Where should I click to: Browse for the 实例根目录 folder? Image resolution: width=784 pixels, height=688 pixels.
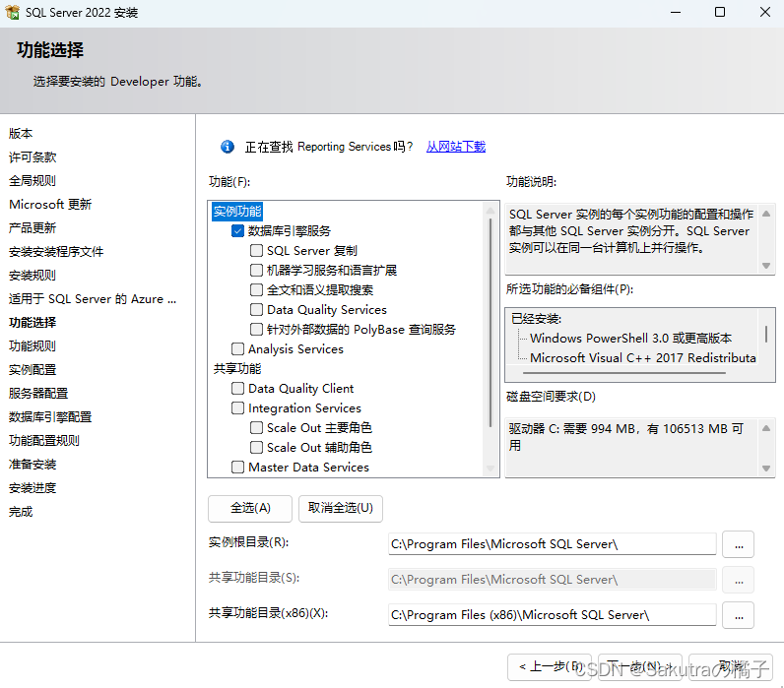tap(739, 544)
